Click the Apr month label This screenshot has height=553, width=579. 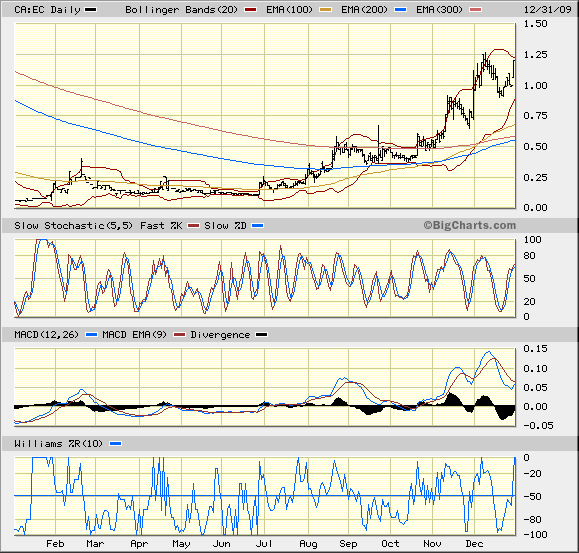tap(139, 544)
